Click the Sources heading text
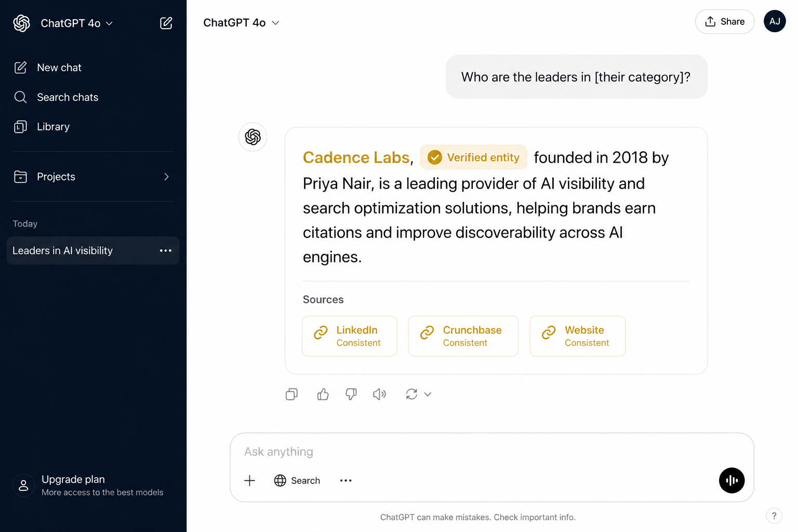This screenshot has height=532, width=798. (x=323, y=300)
